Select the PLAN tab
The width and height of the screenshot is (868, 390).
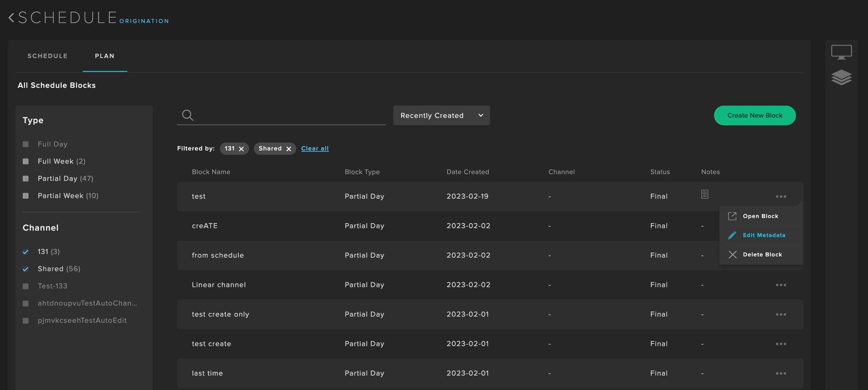click(x=105, y=55)
